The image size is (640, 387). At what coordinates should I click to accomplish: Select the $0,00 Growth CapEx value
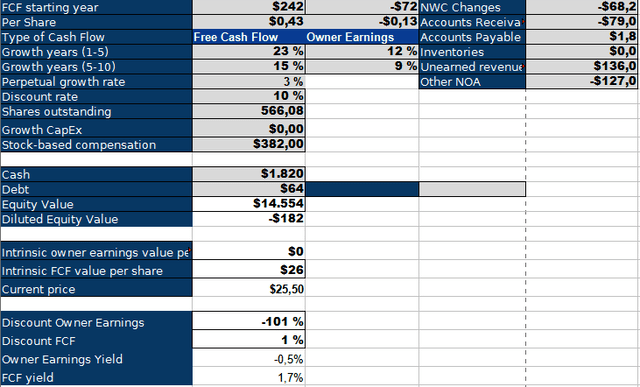point(249,129)
